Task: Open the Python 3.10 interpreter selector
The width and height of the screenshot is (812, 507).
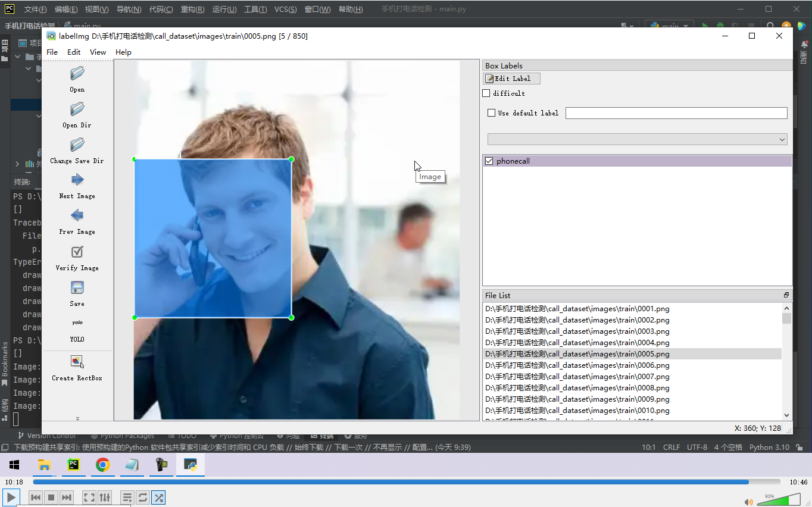Action: [769, 447]
